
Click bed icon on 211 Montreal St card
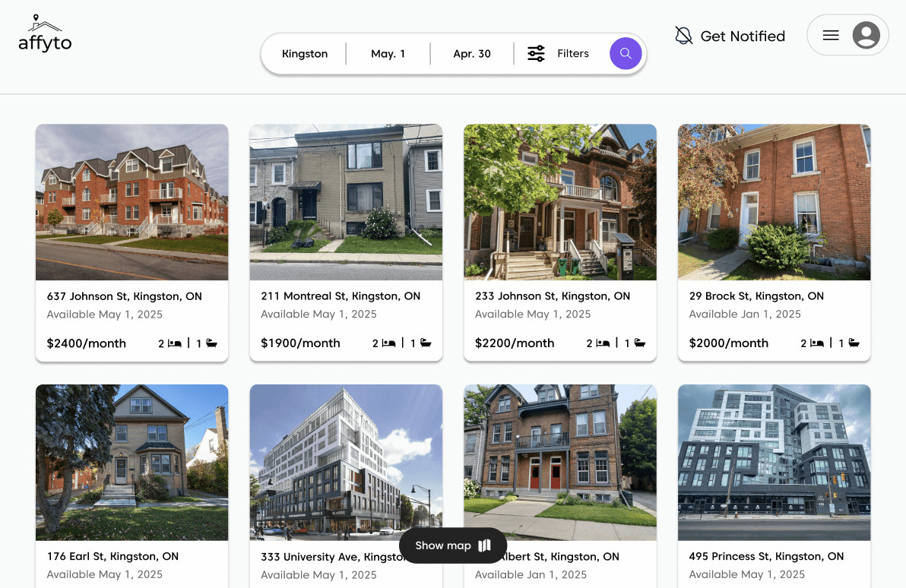pos(389,343)
